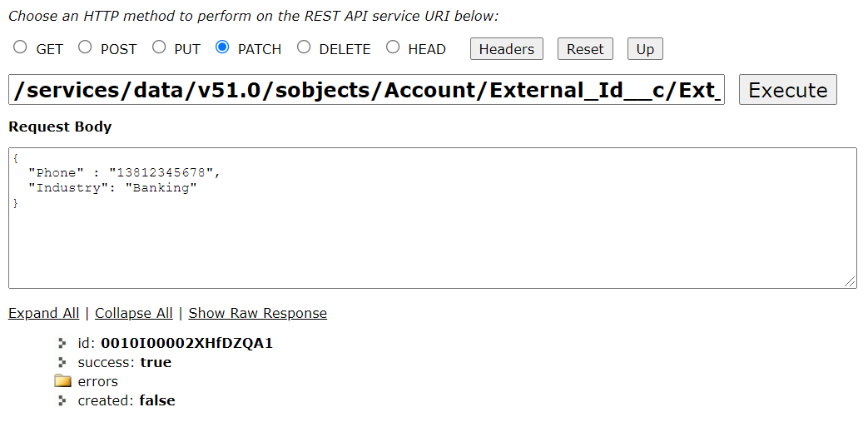Run the request with Execute
The image size is (868, 427).
(788, 90)
